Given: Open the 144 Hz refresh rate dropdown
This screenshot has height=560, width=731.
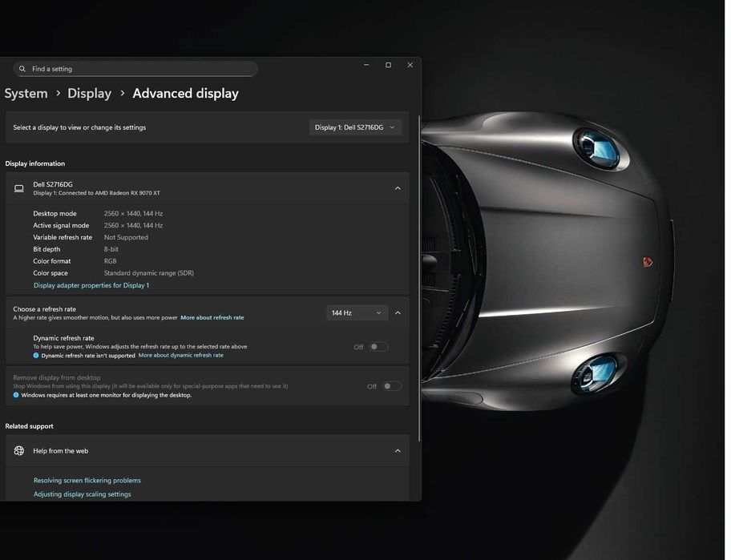Looking at the screenshot, I should point(357,313).
